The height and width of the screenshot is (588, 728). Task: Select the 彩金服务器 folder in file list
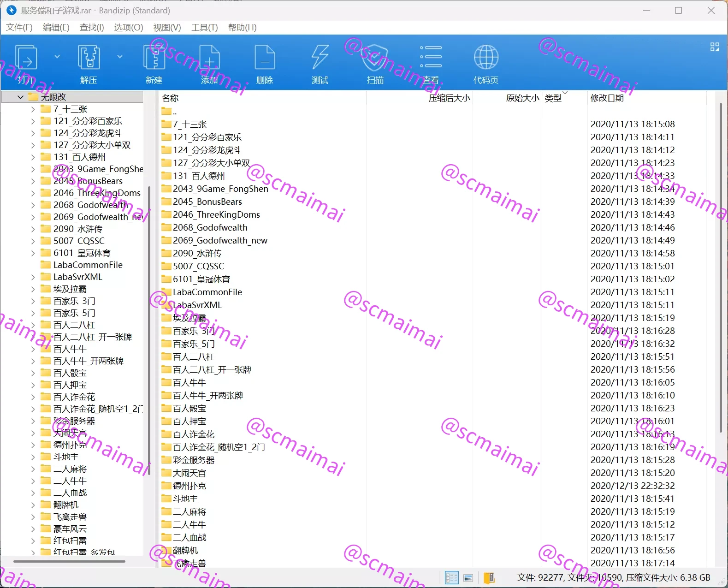[x=194, y=460]
